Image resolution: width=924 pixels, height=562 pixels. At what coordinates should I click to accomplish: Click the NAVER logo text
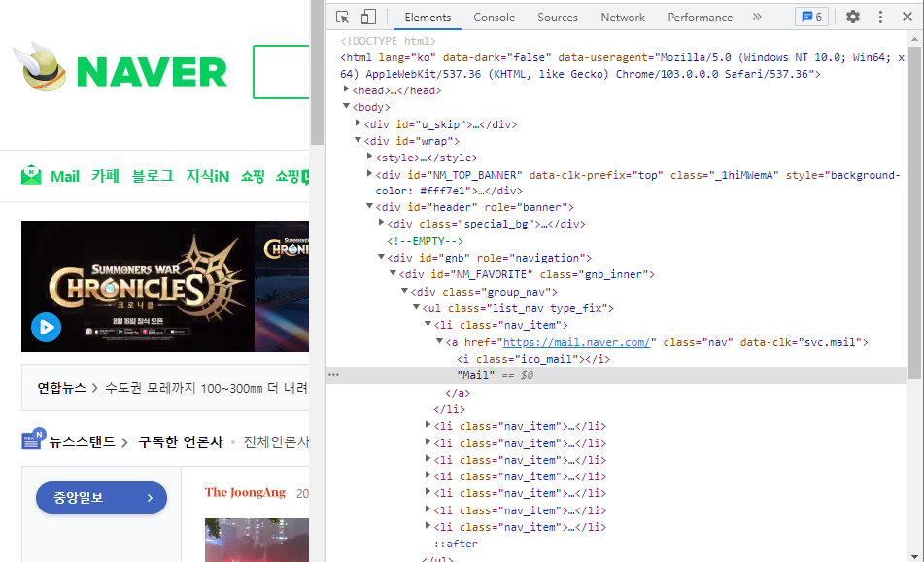click(152, 73)
